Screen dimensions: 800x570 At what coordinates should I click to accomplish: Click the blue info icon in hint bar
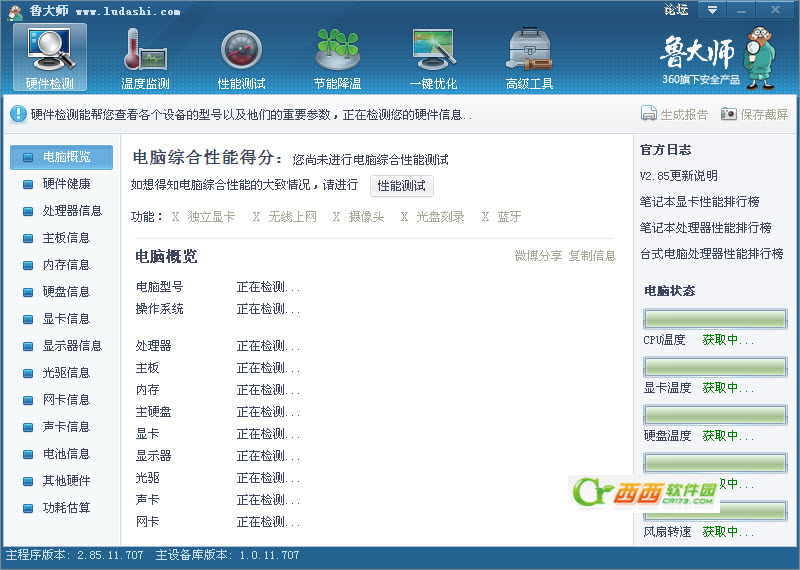18,114
